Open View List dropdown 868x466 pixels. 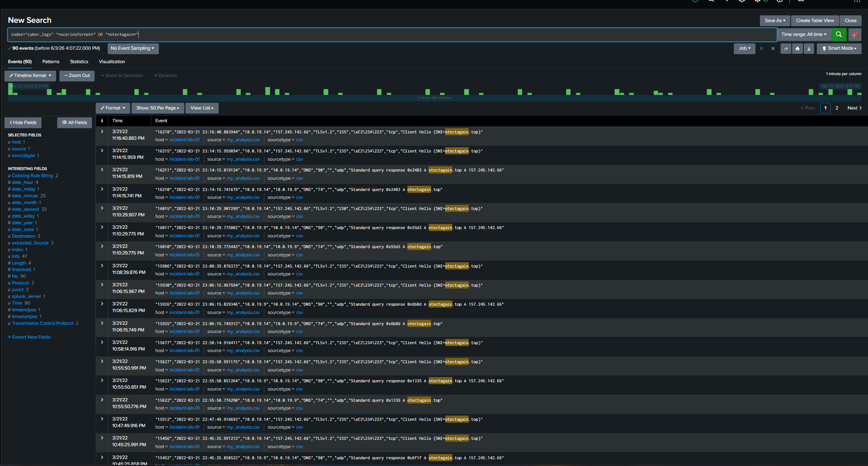tap(202, 108)
